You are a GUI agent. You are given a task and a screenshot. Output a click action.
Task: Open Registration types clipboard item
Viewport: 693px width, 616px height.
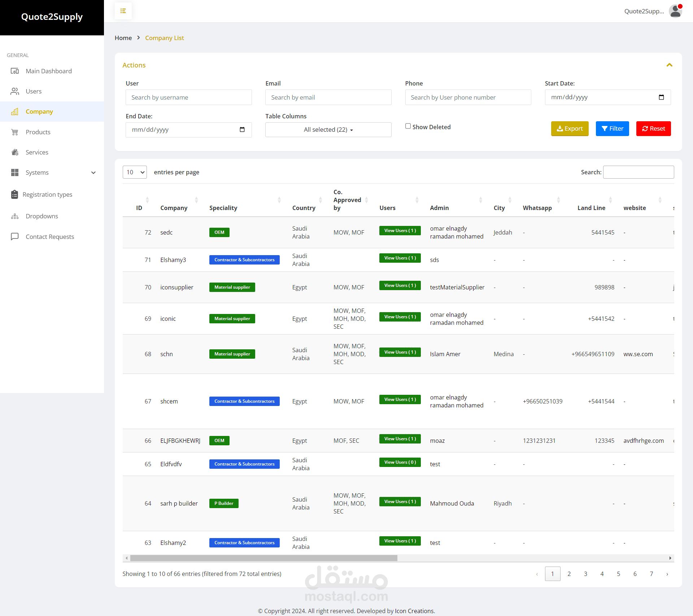pyautogui.click(x=47, y=195)
